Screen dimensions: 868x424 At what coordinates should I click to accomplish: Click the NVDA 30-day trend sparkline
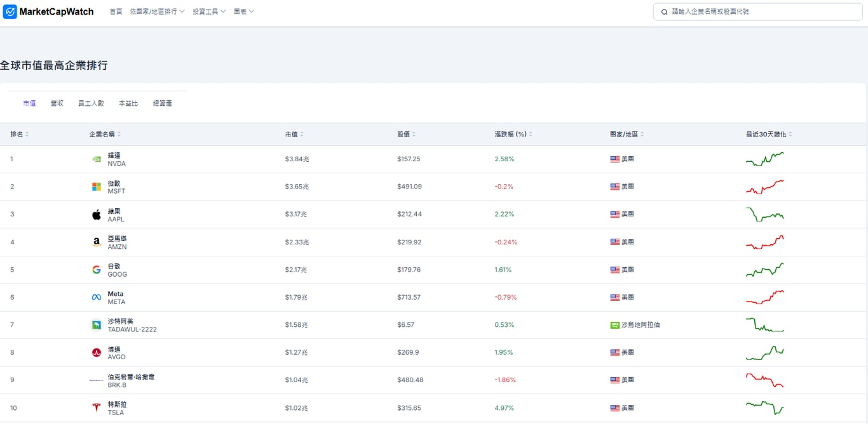pyautogui.click(x=765, y=159)
